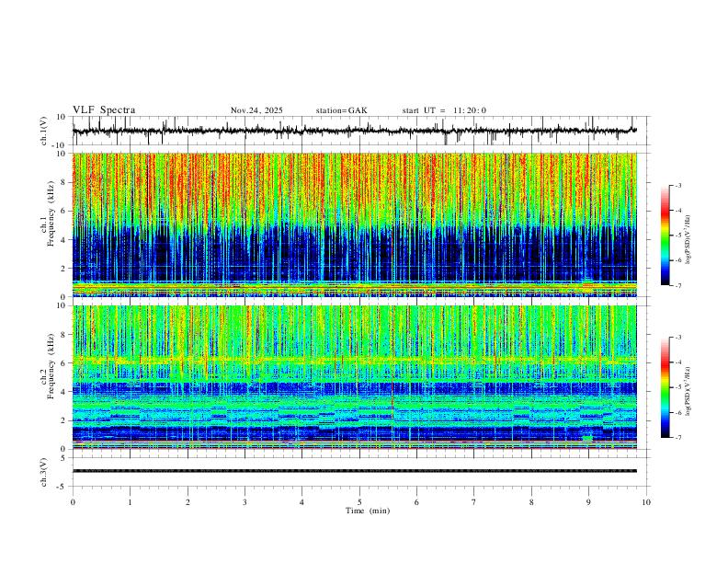This screenshot has width=728, height=563.
Task: Click the ch.1 color scale bar
Action: coord(665,236)
